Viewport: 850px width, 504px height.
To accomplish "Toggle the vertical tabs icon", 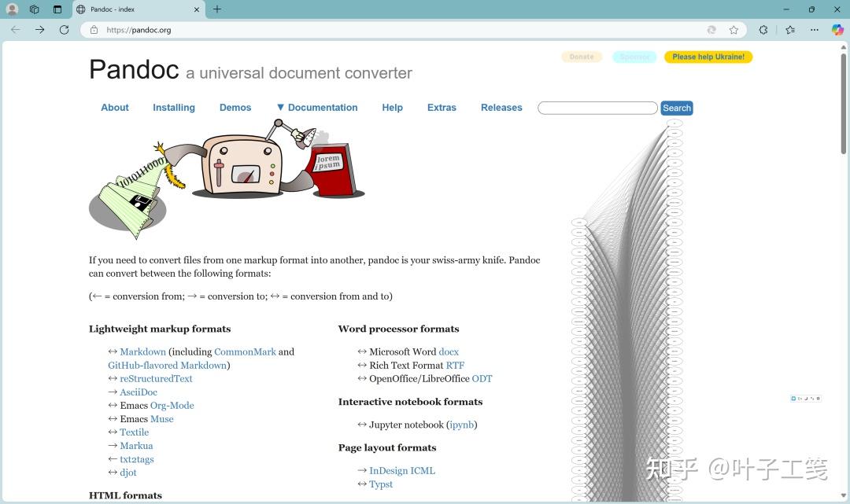I will point(57,9).
